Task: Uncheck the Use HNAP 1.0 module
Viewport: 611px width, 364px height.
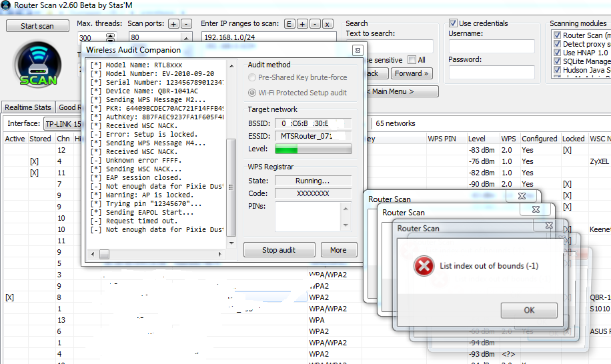Action: click(557, 53)
